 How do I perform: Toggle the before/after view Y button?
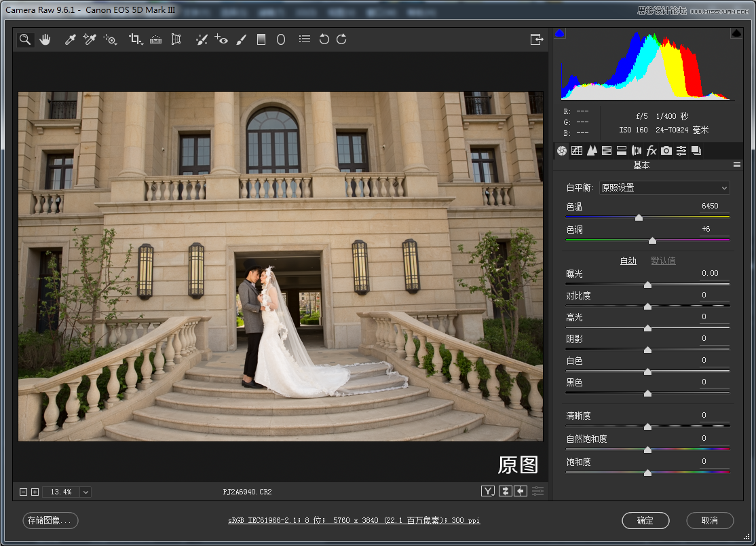488,491
